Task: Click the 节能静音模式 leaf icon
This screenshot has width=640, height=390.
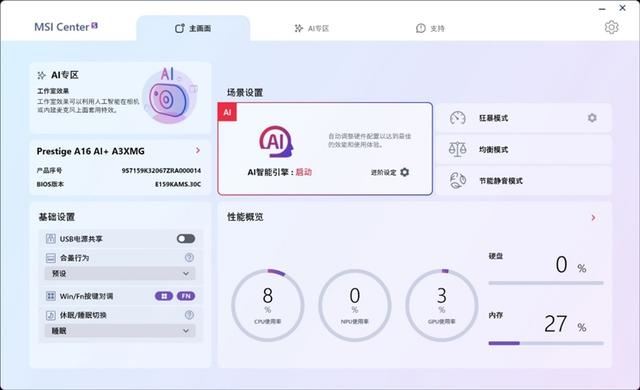Action: pos(458,180)
